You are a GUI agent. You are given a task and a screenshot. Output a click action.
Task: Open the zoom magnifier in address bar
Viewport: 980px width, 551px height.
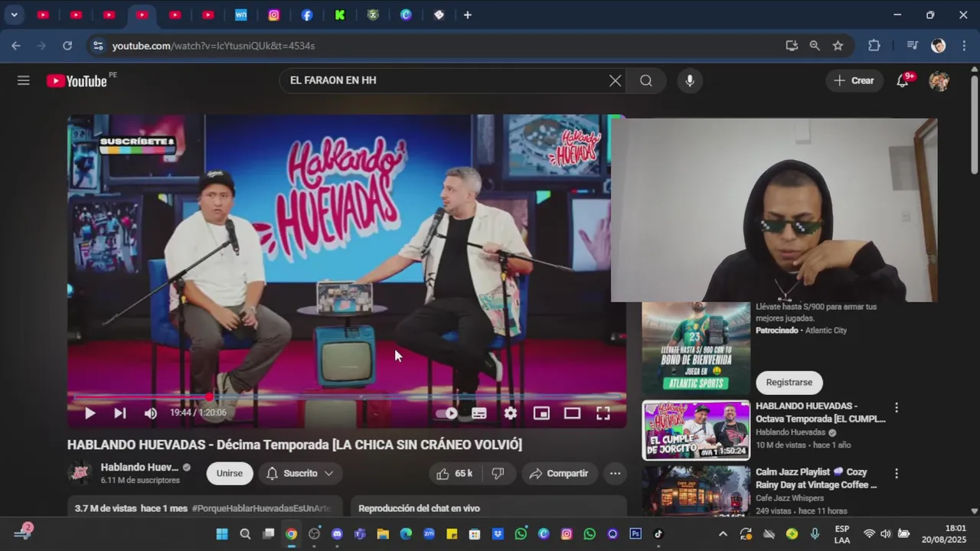(x=815, y=46)
